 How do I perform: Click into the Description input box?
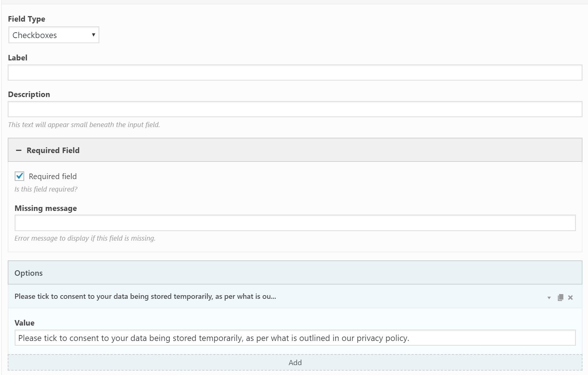295,109
